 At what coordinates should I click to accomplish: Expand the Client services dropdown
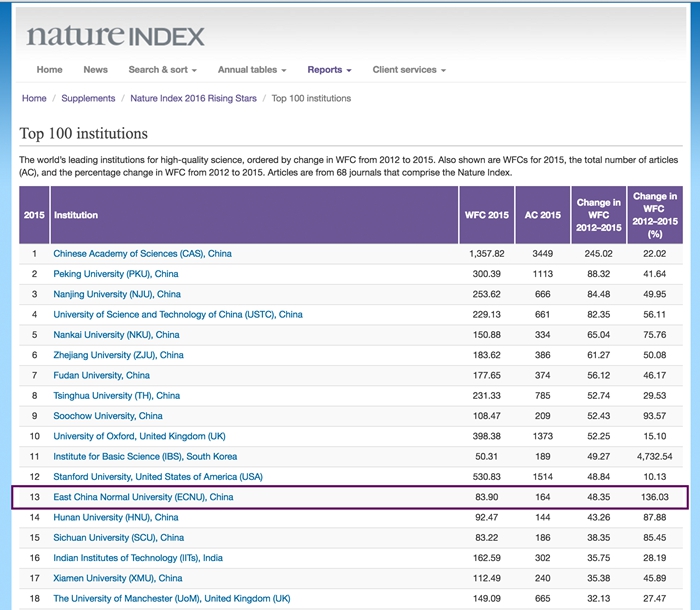click(x=408, y=70)
